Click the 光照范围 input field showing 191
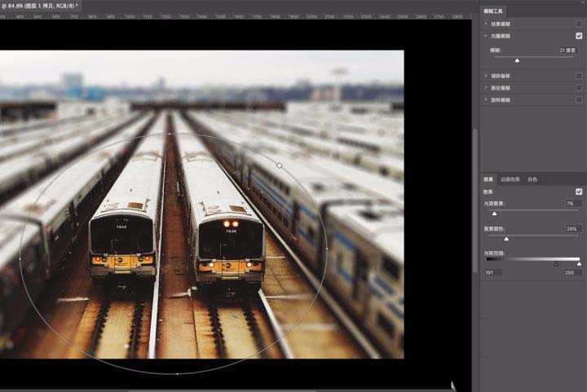This screenshot has height=392, width=587. click(x=491, y=272)
